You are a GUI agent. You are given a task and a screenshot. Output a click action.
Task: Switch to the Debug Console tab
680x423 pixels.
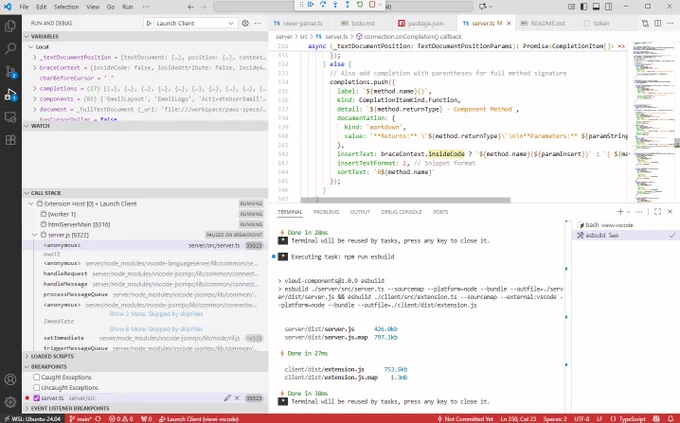[x=401, y=212]
